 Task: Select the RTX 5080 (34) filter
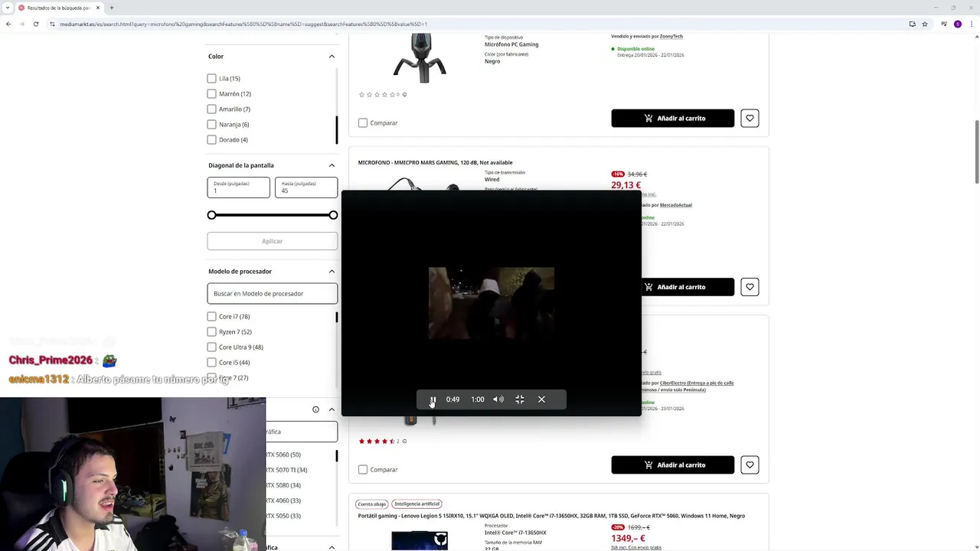click(x=283, y=485)
